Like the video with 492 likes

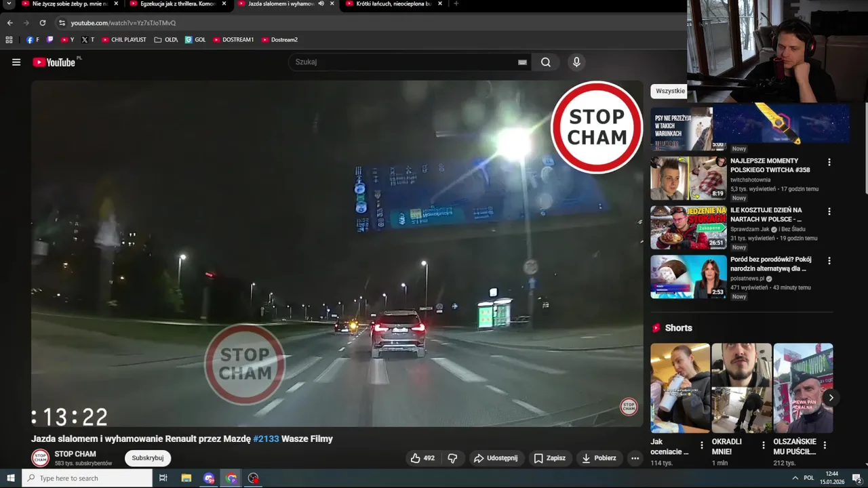[x=422, y=458]
